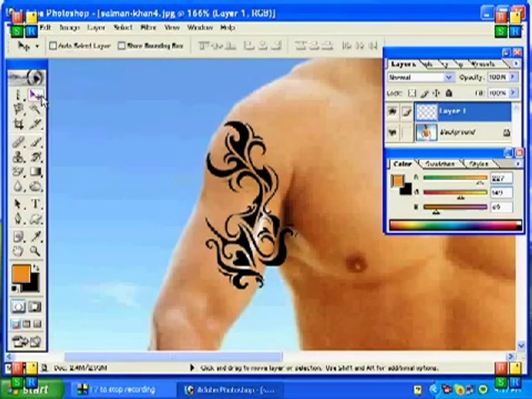Select the Path Selection arrow tool
Screen dimensions: 532x399
click(x=18, y=204)
